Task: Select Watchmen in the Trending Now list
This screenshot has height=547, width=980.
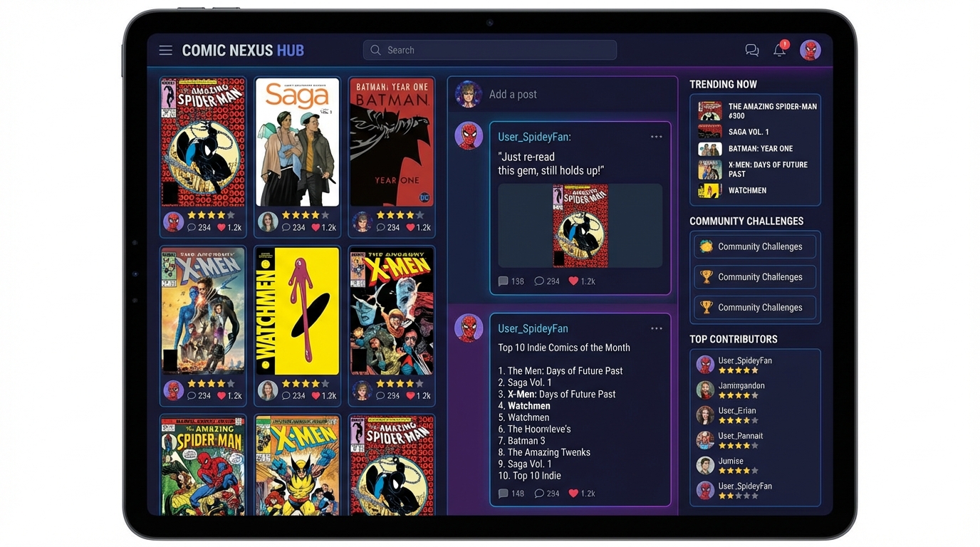Action: [x=747, y=191]
